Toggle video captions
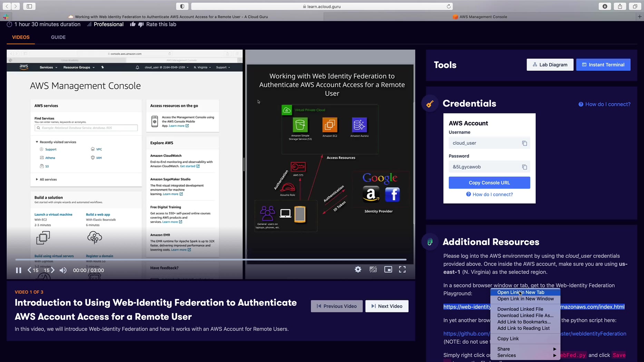Screen dimensions: 644x362 (373, 269)
